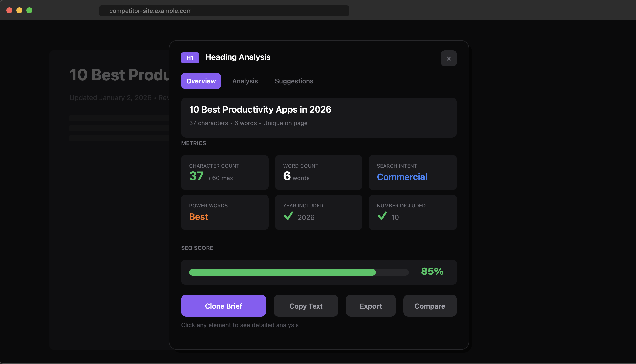The image size is (636, 364).
Task: Click the Compare button
Action: point(430,305)
